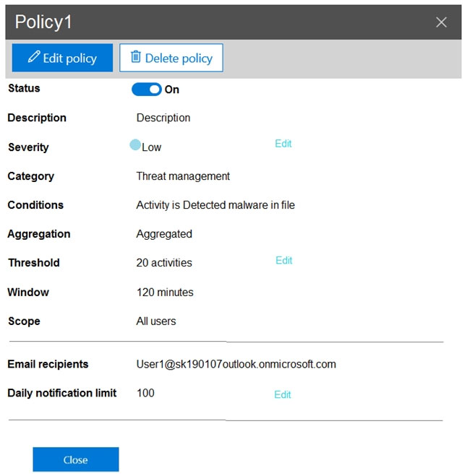Viewport: 467px width, 476px height.
Task: Click the Threat management category value
Action: point(183,176)
